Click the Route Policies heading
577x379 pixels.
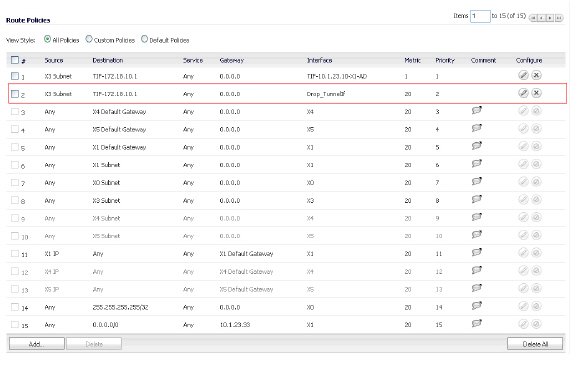28,20
